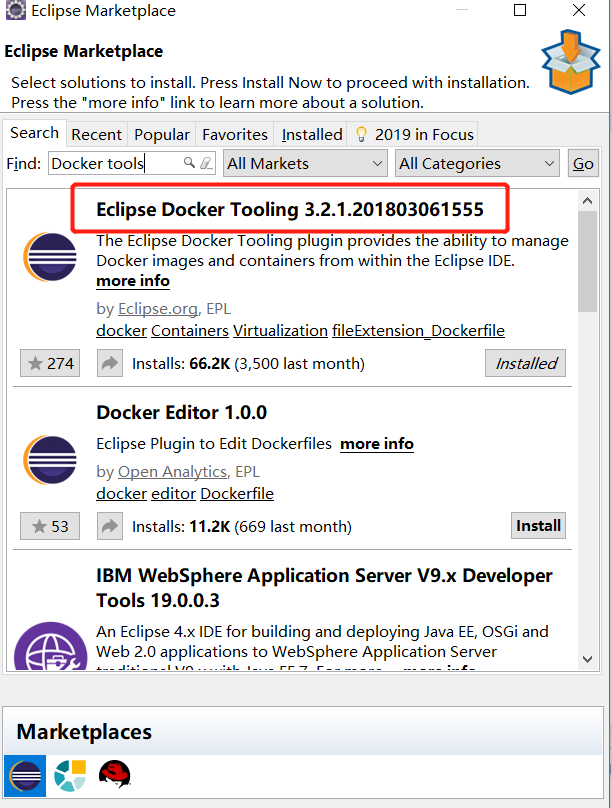The image size is (612, 808).
Task: Click the Eclipse Marketplace title bar icon
Action: pos(15,10)
